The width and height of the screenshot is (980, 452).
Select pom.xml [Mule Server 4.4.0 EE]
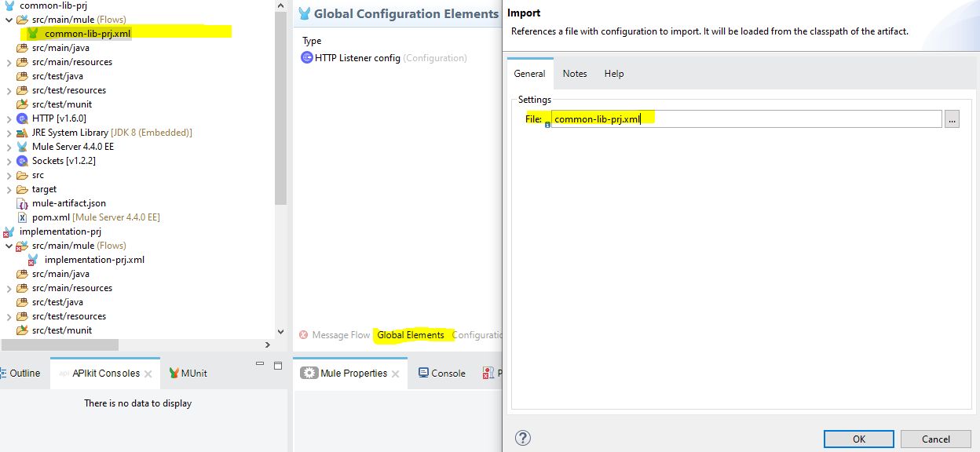tap(96, 217)
